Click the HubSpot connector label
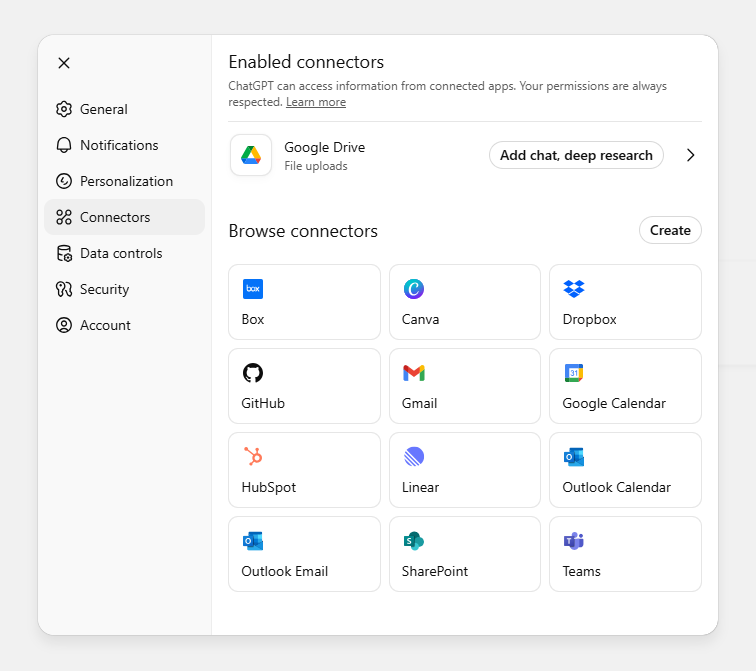This screenshot has width=756, height=671. 269,488
